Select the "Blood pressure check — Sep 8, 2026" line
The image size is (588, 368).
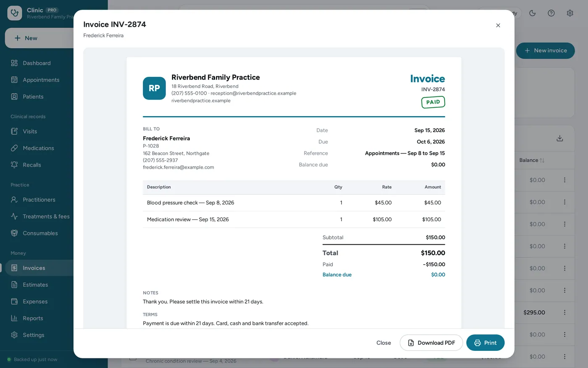pos(294,203)
